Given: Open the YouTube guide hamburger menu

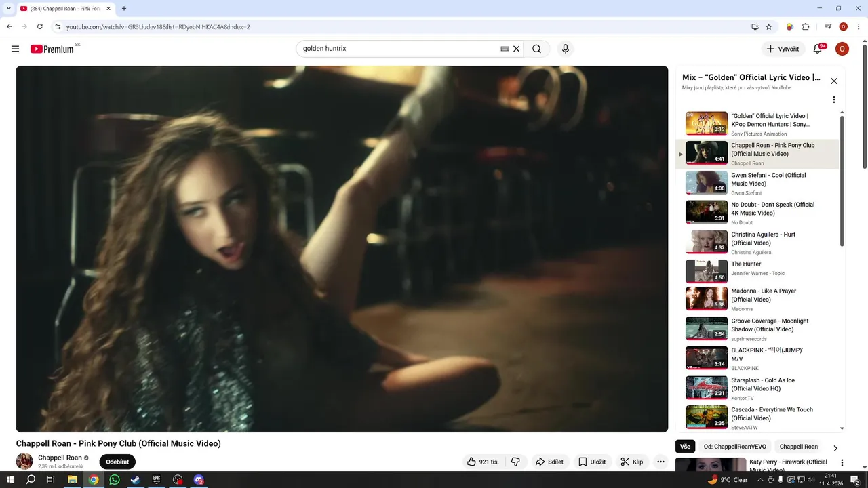Looking at the screenshot, I should [15, 49].
